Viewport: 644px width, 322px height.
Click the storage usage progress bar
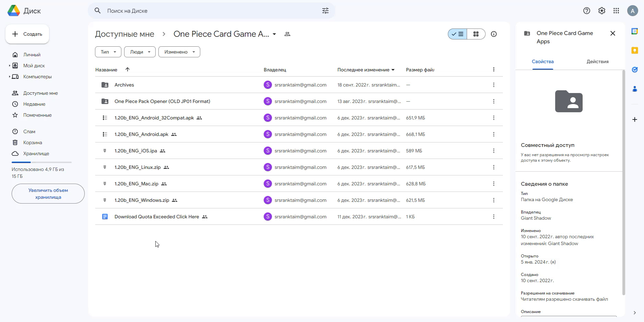(41, 162)
